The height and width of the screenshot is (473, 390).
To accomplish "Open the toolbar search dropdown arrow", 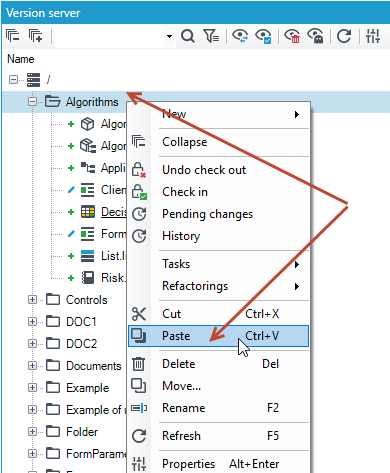I will [x=169, y=36].
